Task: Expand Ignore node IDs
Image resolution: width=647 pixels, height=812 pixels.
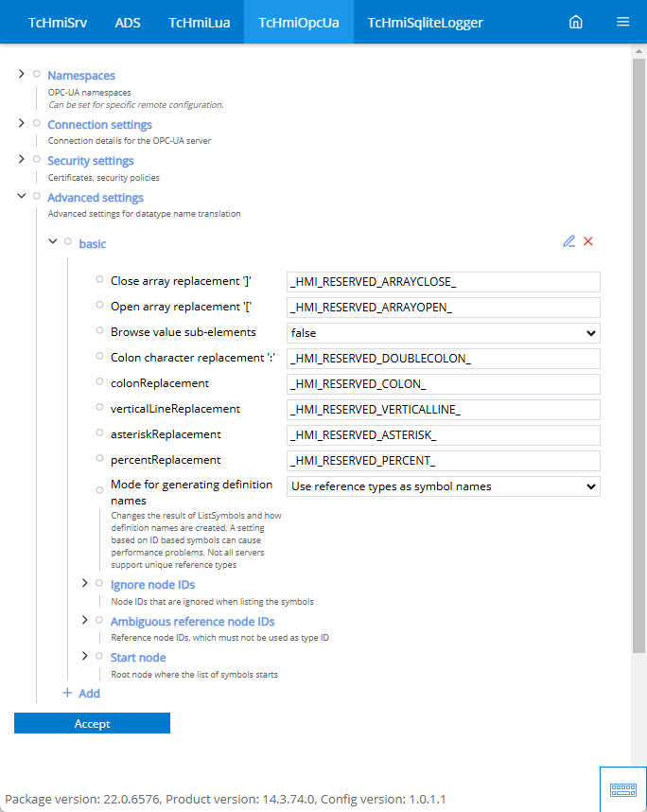Action: [x=85, y=583]
